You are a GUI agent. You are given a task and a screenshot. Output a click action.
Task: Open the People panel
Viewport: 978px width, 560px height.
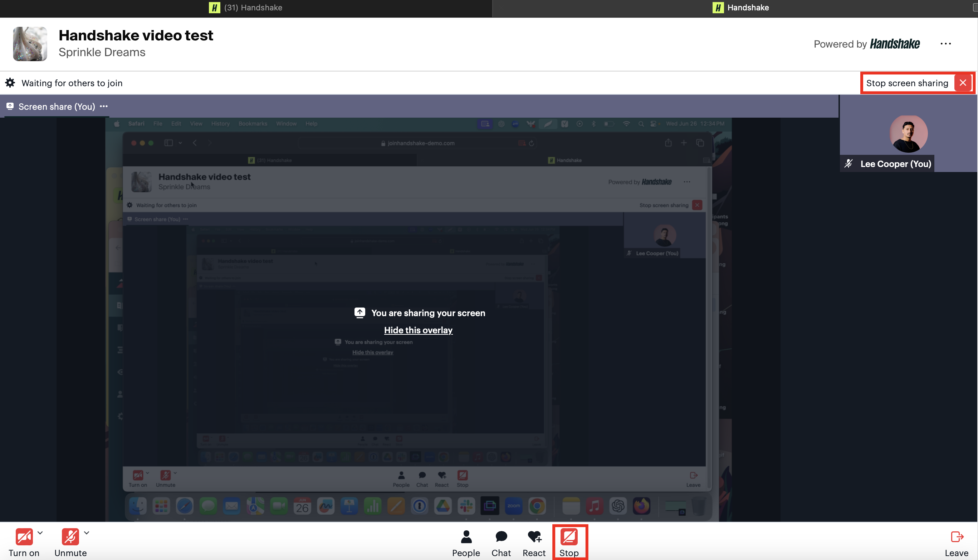(466, 543)
